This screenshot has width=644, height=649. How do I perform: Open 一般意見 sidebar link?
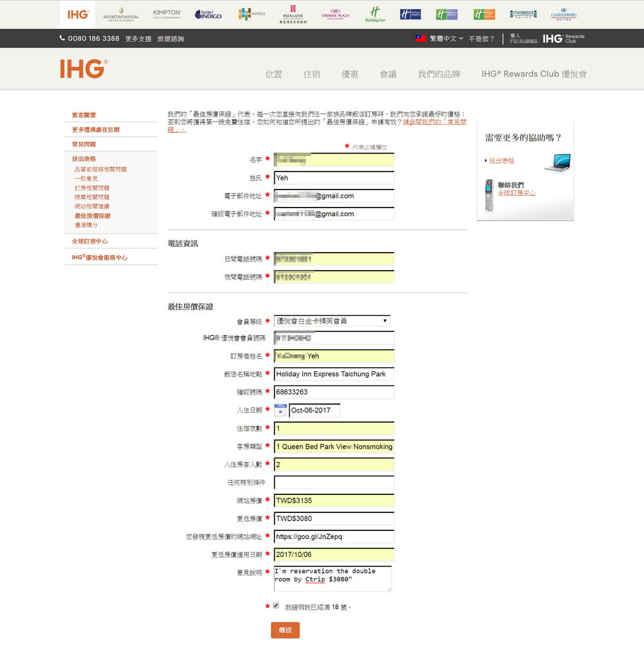(x=86, y=179)
